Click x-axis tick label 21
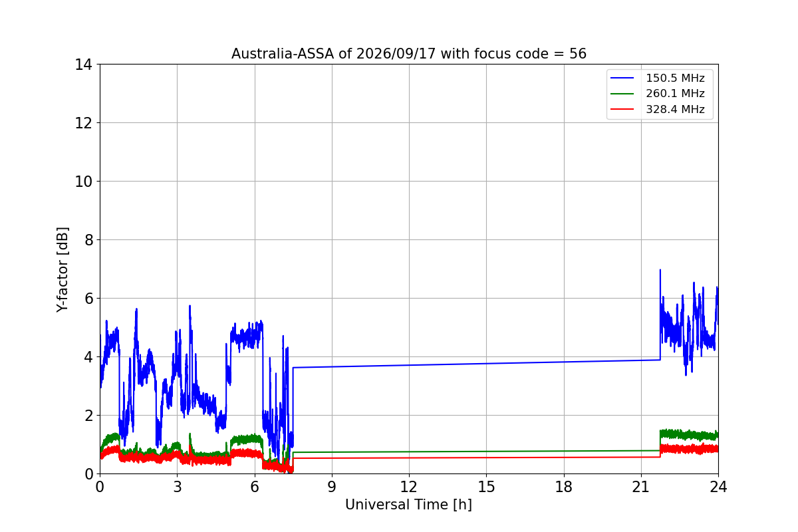798x532 pixels. click(641, 486)
